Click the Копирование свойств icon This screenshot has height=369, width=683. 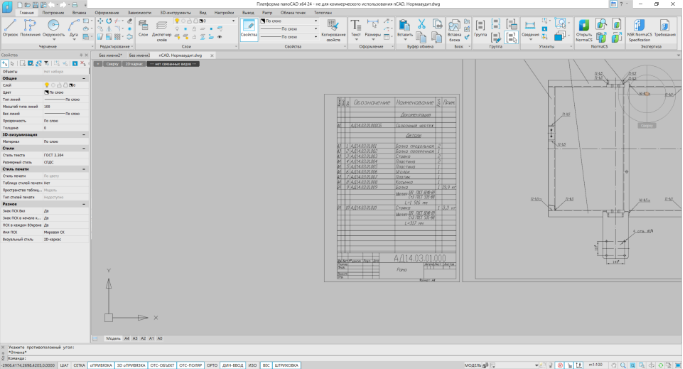pos(333,30)
